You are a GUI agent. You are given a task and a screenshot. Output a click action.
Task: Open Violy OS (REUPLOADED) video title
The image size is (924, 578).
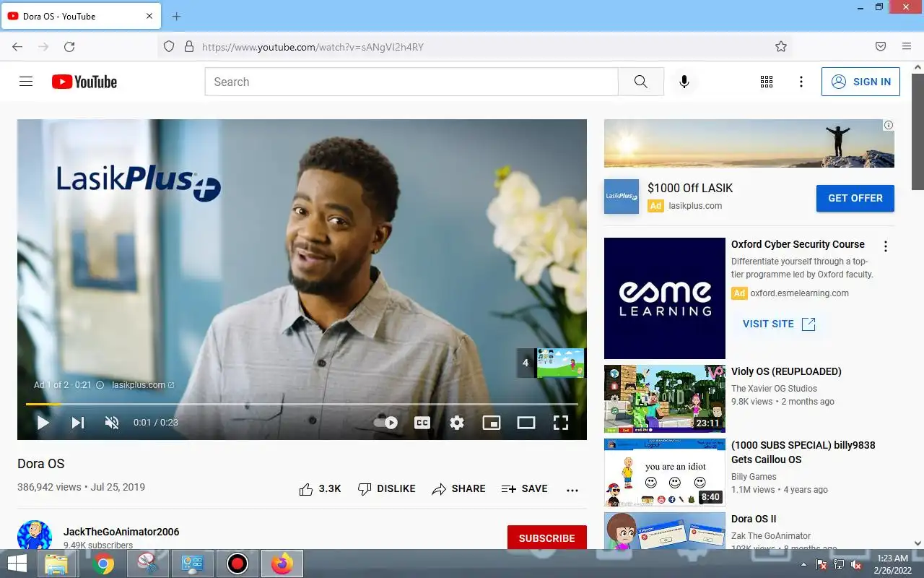pos(786,371)
